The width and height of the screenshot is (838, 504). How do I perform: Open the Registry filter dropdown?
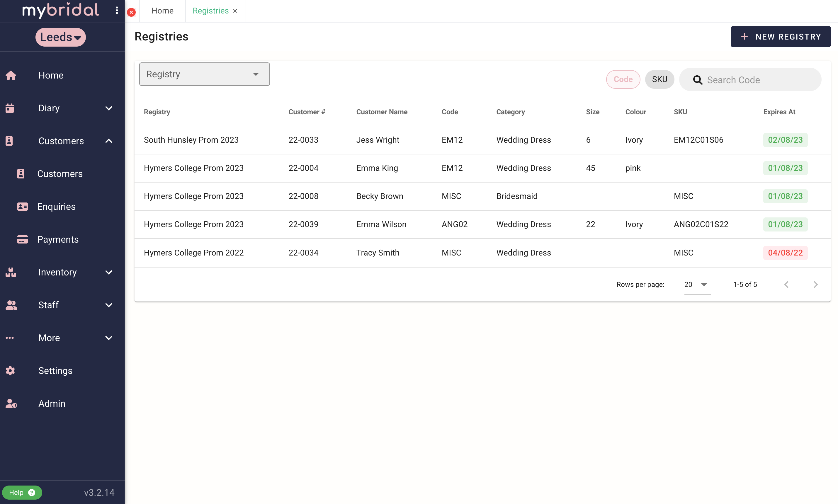[205, 74]
